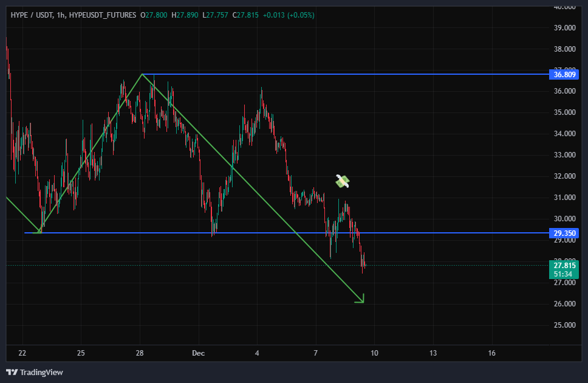
Task: Click the 39.000 price scale label
Action: 564,28
